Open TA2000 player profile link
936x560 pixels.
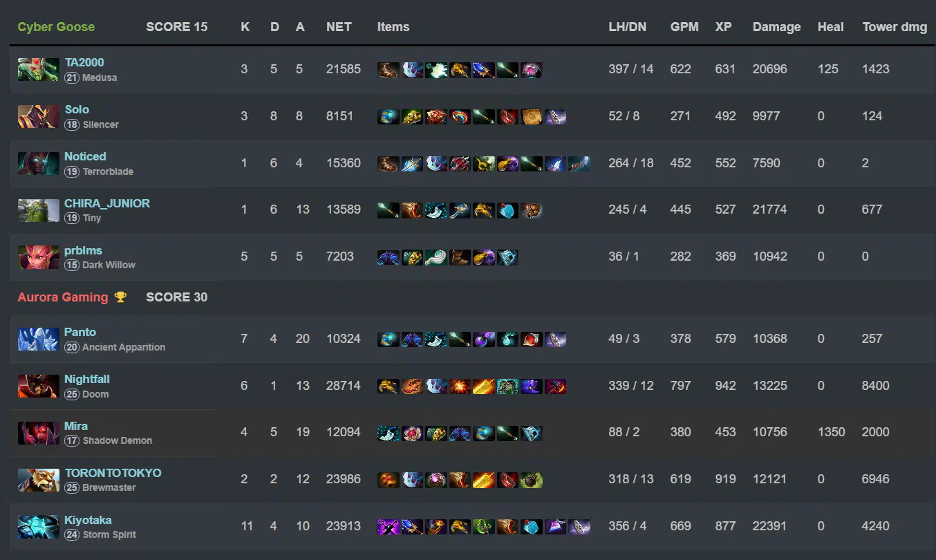tap(84, 62)
